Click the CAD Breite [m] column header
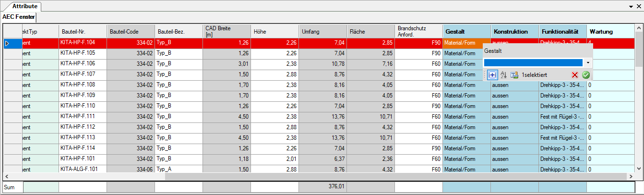Image resolution: width=644 pixels, height=195 pixels. point(227,31)
